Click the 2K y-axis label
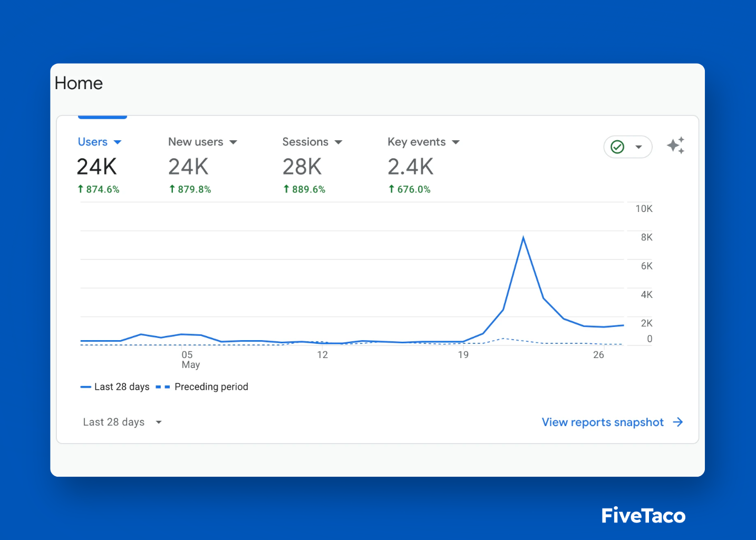This screenshot has width=756, height=540. (x=647, y=323)
